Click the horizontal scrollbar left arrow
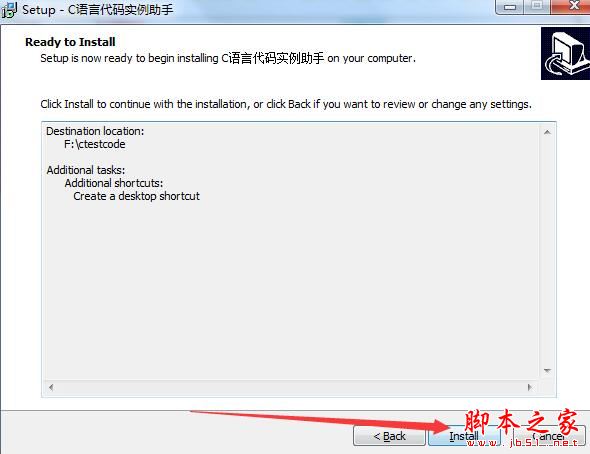Image resolution: width=590 pixels, height=454 pixels. tap(51, 387)
